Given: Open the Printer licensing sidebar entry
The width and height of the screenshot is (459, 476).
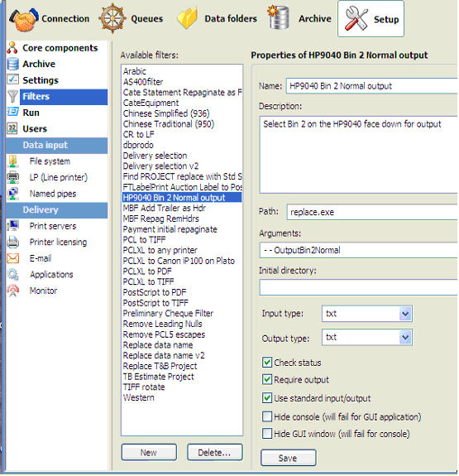Looking at the screenshot, I should pyautogui.click(x=58, y=242).
